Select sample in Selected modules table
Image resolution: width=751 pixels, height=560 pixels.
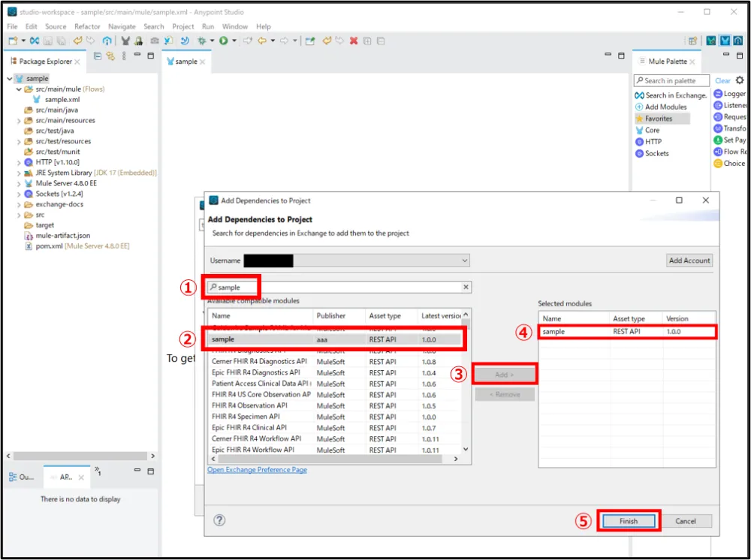click(x=627, y=331)
